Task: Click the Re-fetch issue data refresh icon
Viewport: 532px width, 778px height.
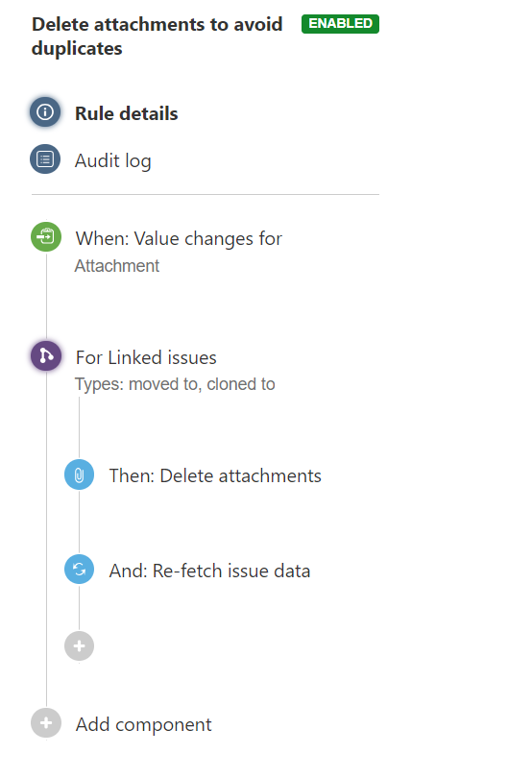Action: [79, 570]
